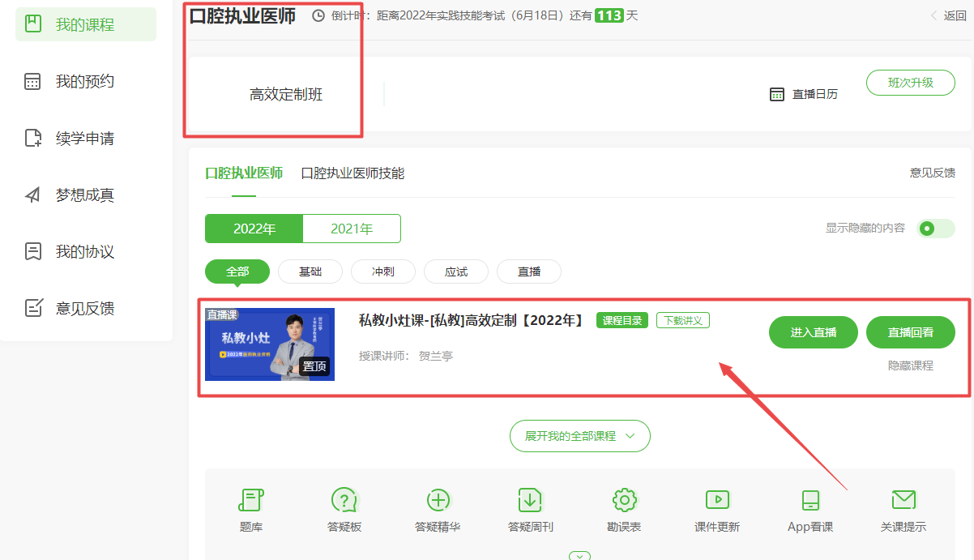This screenshot has width=974, height=560.
Task: Click the 关课提示 envelope icon
Action: click(x=904, y=501)
